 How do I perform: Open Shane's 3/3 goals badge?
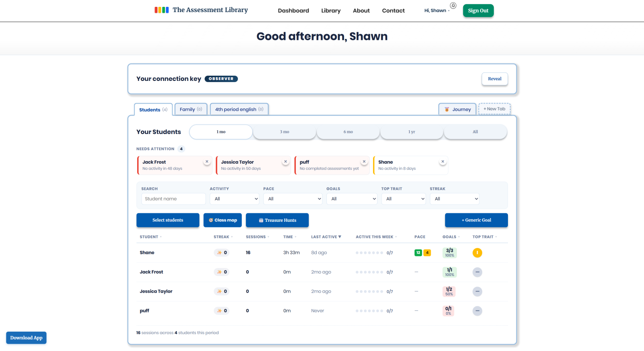[450, 253]
